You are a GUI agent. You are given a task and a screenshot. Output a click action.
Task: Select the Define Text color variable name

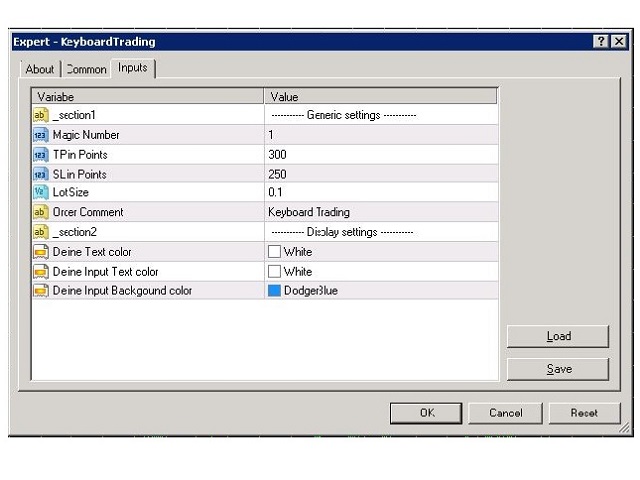[92, 252]
